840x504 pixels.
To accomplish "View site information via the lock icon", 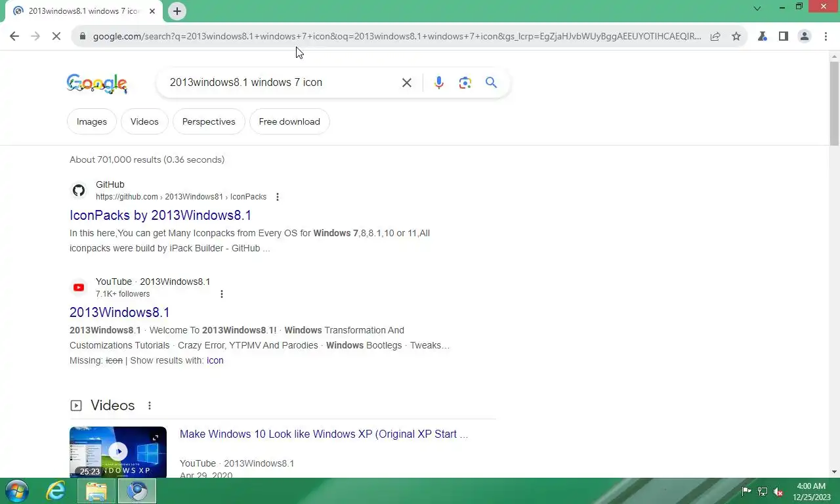I will 83,37.
